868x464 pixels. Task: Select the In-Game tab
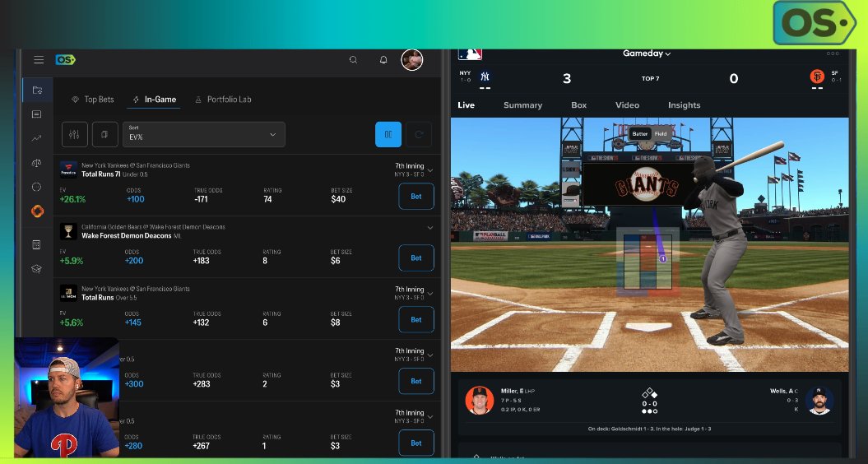point(155,100)
